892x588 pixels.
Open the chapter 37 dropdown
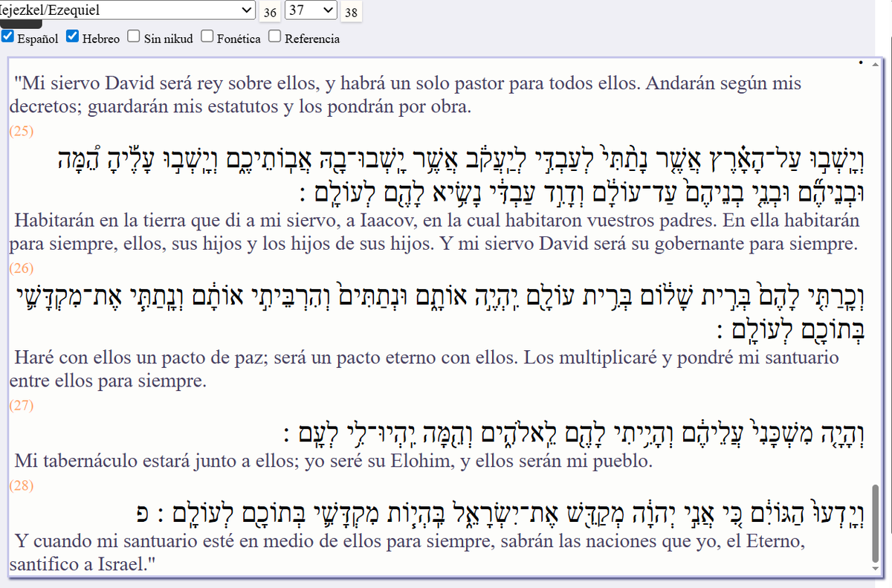[311, 10]
